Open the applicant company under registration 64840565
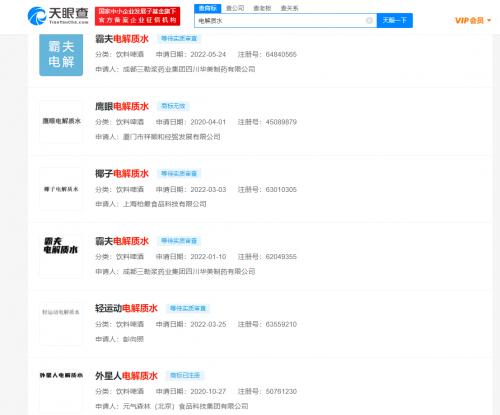Screen dimensions: 500x415 tap(189, 69)
